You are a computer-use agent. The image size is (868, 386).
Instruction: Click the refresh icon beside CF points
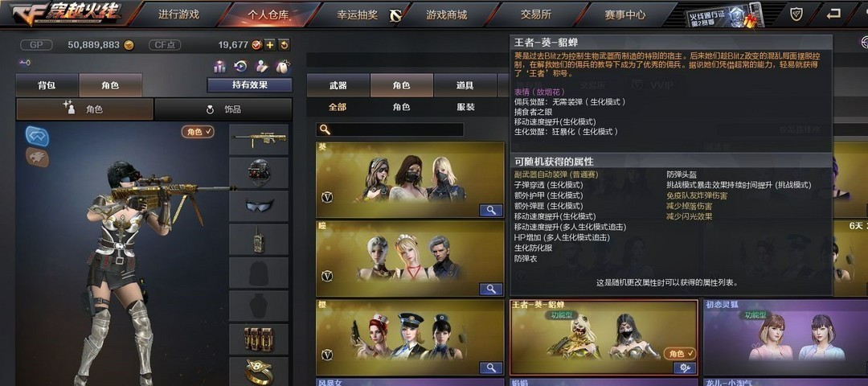pyautogui.click(x=284, y=45)
